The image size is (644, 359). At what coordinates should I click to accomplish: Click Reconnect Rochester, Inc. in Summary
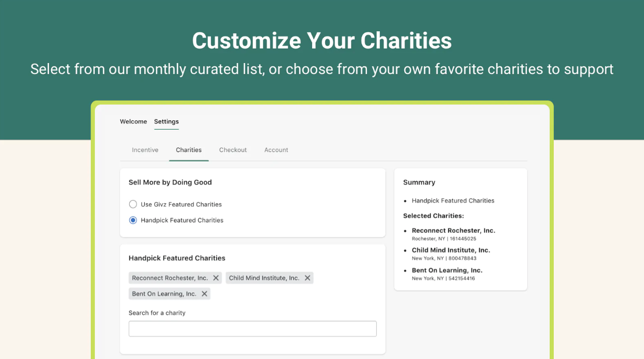coord(453,230)
